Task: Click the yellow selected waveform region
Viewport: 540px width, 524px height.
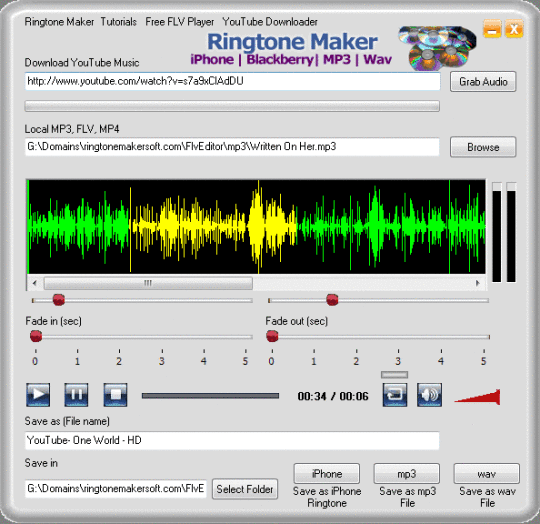Action: point(214,226)
